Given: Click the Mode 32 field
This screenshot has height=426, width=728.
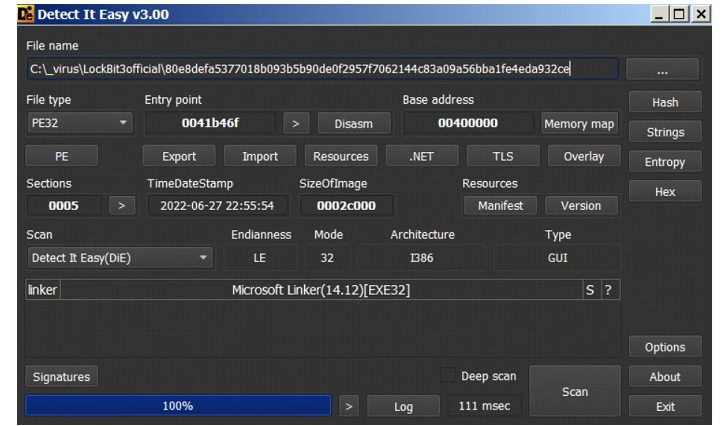Looking at the screenshot, I should 327,258.
